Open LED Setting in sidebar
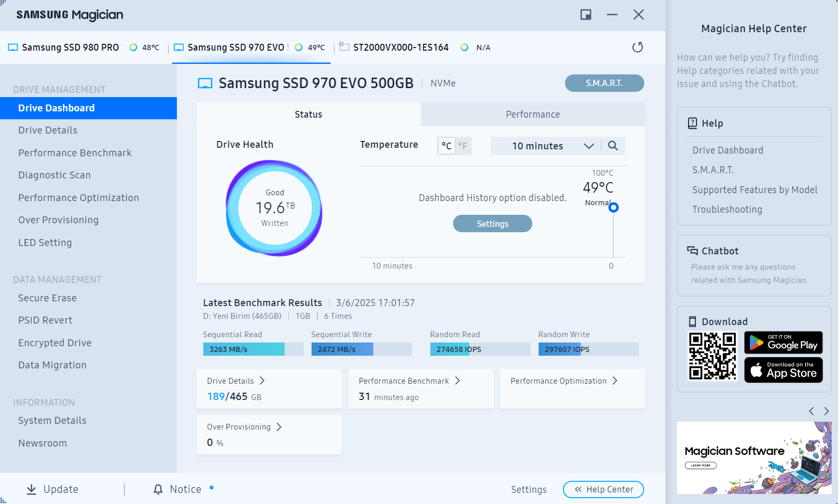This screenshot has height=504, width=838. point(45,243)
